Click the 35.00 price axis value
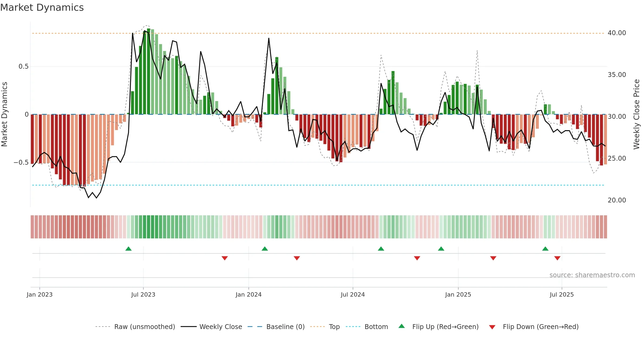The width and height of the screenshot is (644, 362). click(x=617, y=75)
